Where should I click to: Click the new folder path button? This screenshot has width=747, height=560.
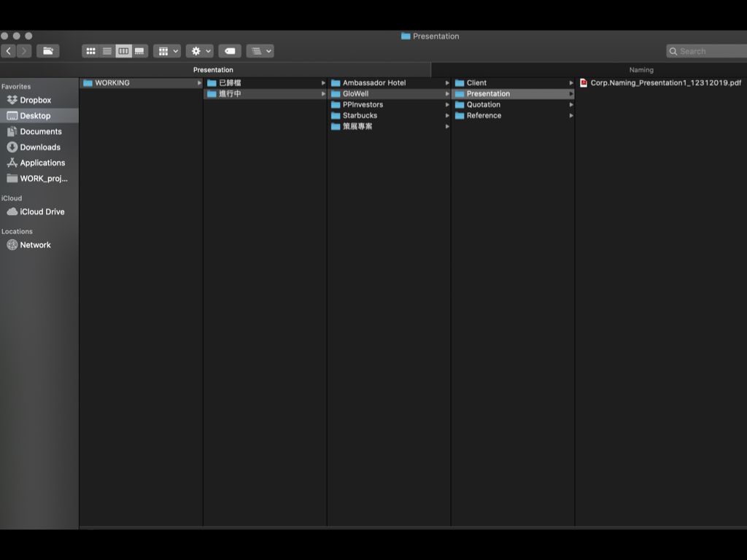point(48,51)
